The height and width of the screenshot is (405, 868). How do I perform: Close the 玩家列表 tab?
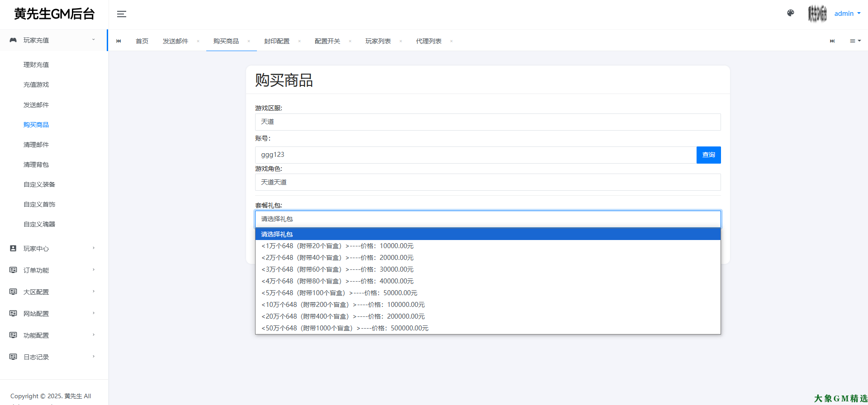[x=401, y=41]
